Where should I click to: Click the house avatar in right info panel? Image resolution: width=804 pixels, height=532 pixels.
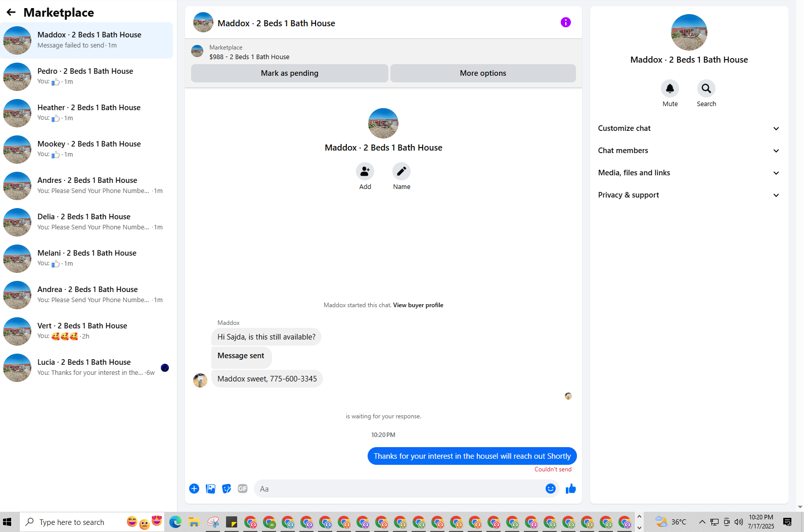(x=689, y=32)
